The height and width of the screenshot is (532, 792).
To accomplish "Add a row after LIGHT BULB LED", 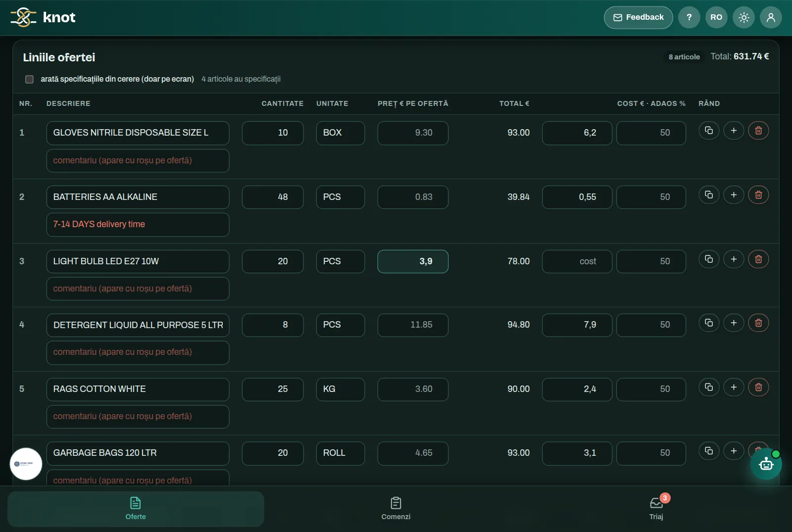I will [734, 259].
